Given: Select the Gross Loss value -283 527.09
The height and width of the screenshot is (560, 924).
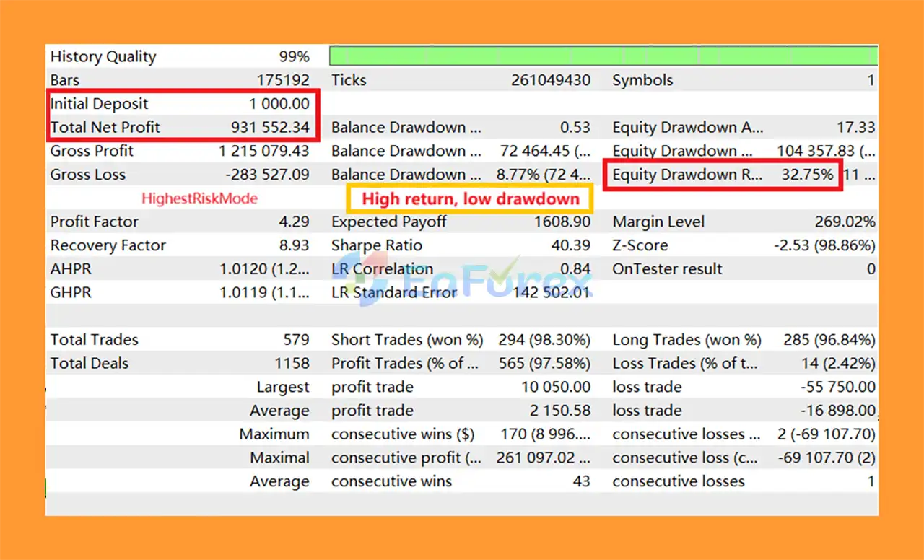Looking at the screenshot, I should [x=267, y=175].
